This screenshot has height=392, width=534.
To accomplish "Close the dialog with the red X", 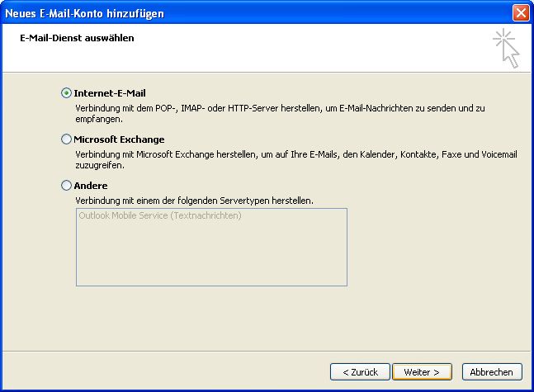I will click(x=521, y=12).
